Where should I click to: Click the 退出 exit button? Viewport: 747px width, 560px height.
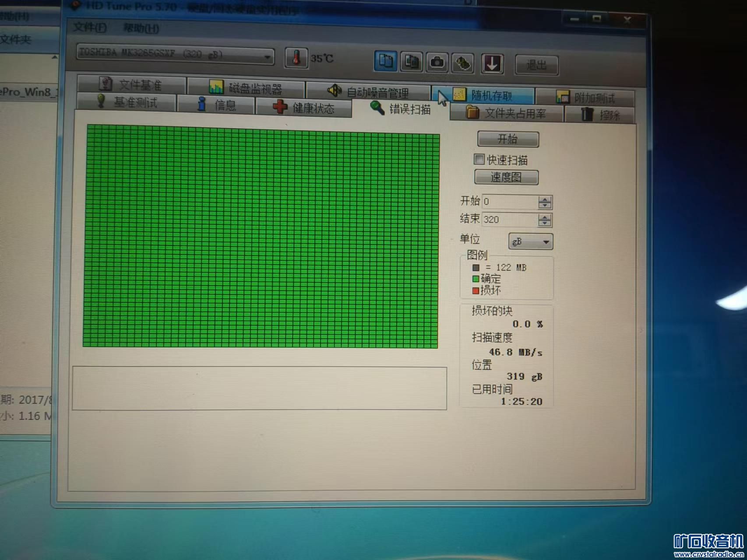tap(536, 65)
